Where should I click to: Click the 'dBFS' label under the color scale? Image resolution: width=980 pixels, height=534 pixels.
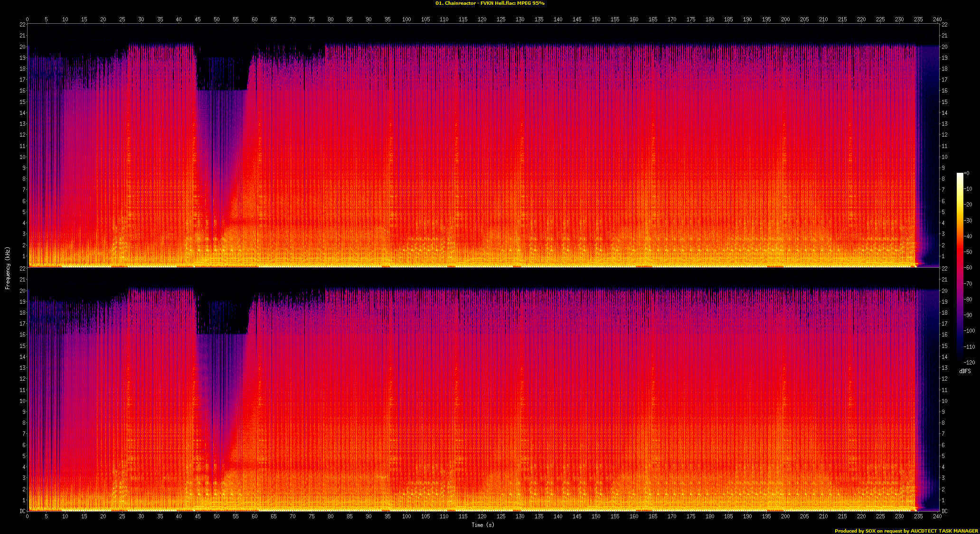[x=965, y=371]
